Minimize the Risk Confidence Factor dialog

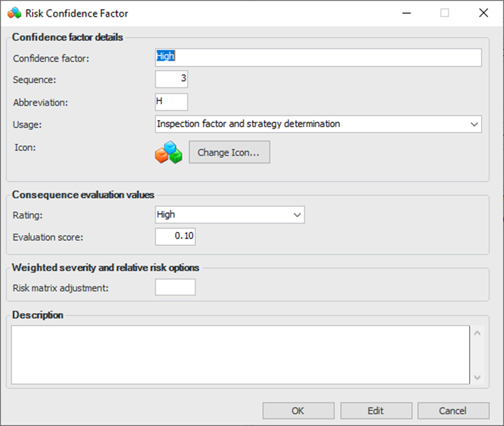click(x=406, y=13)
